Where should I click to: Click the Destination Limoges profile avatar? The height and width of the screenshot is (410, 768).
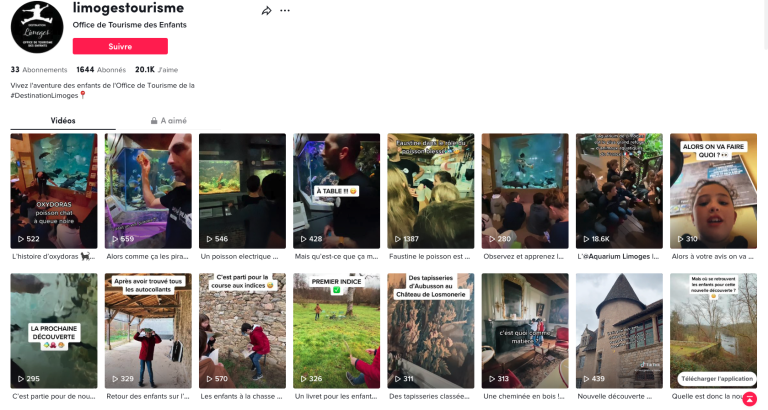[x=37, y=25]
